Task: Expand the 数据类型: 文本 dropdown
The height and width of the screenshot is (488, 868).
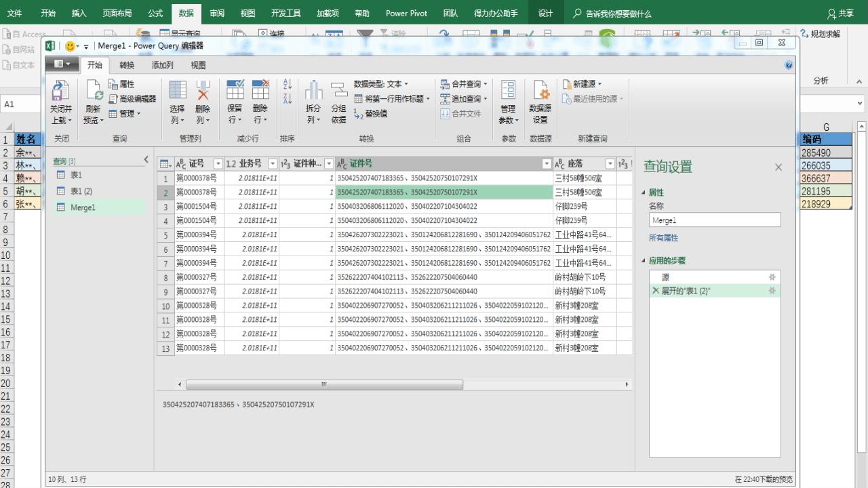Action: pyautogui.click(x=381, y=84)
